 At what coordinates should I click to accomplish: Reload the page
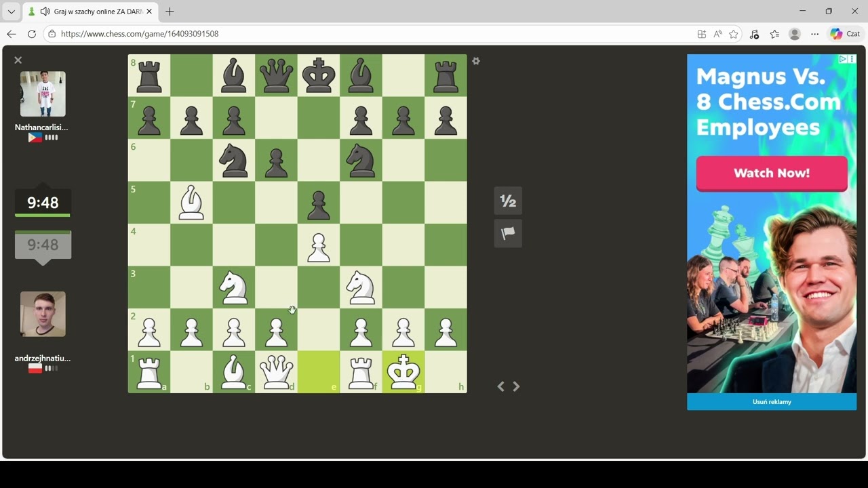32,34
